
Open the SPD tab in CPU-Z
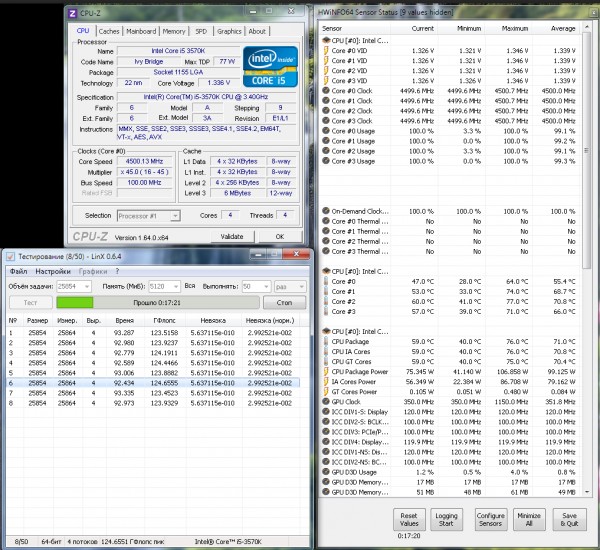coord(201,31)
